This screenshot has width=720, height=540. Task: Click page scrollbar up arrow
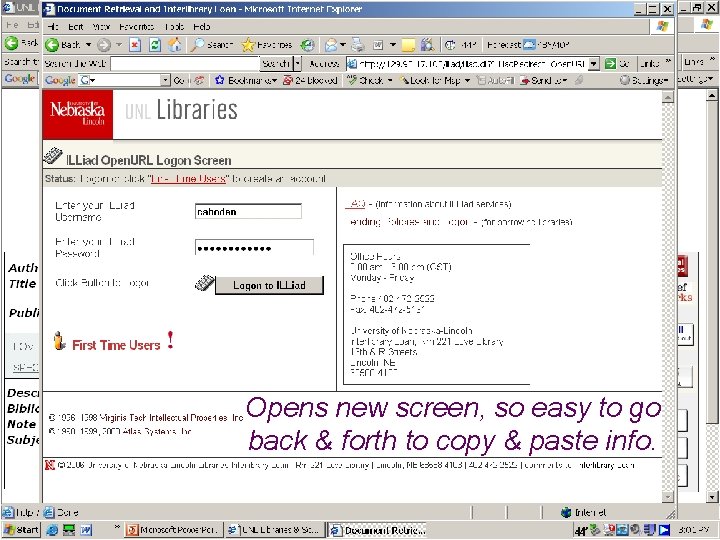(x=668, y=97)
